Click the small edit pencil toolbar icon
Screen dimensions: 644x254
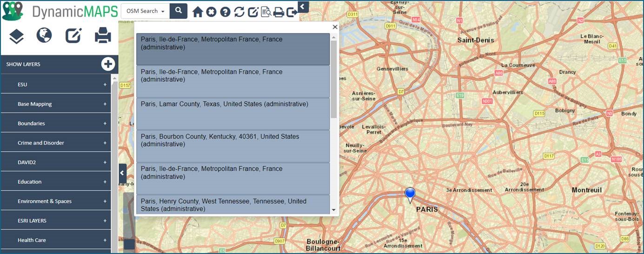252,12
